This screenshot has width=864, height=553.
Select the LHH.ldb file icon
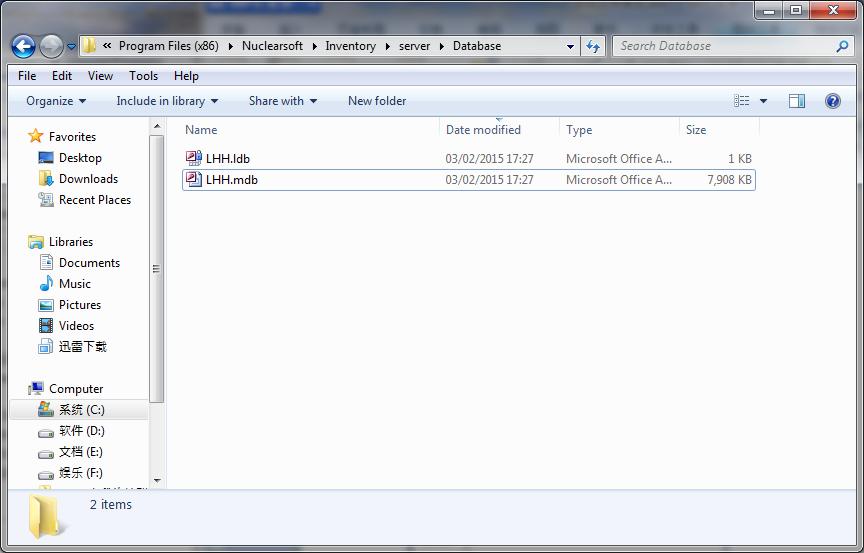(x=193, y=158)
